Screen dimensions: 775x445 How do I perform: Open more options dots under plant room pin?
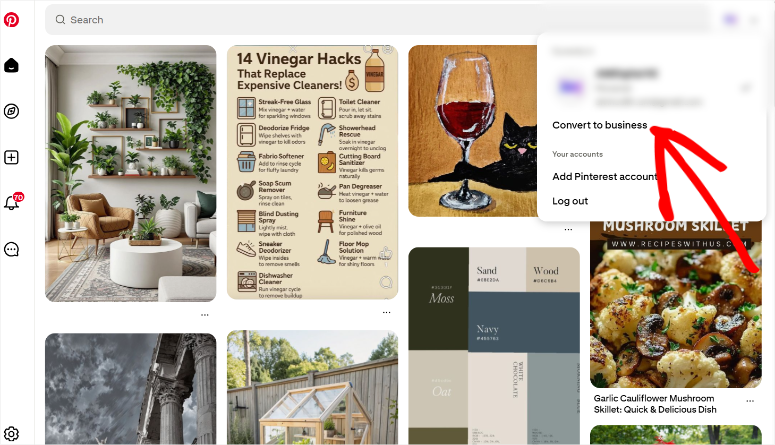[x=205, y=315]
